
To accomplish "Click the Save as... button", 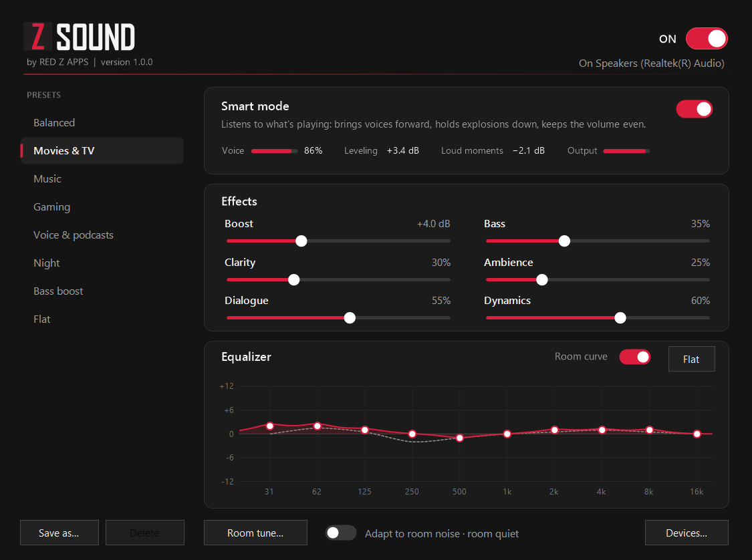I will tap(59, 533).
